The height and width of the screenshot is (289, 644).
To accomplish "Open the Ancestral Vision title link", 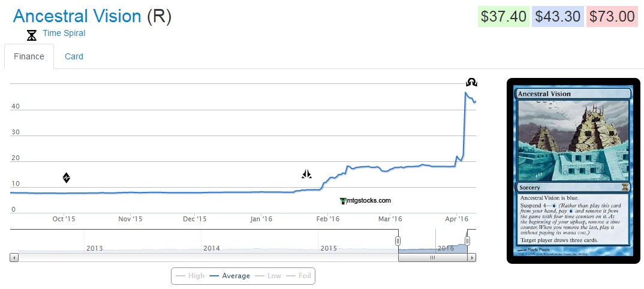I will 77,16.
